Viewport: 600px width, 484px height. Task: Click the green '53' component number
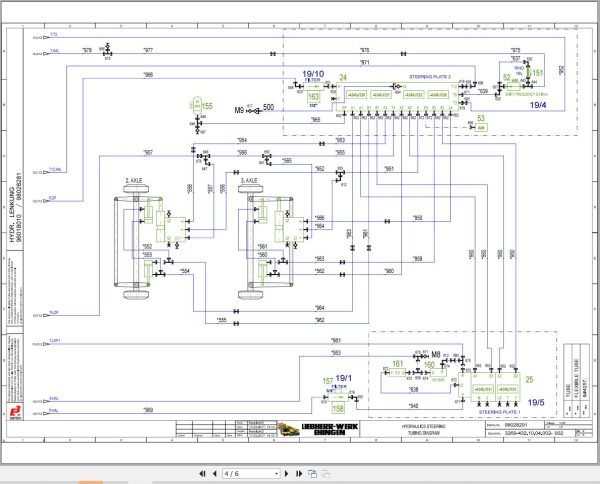[481, 118]
